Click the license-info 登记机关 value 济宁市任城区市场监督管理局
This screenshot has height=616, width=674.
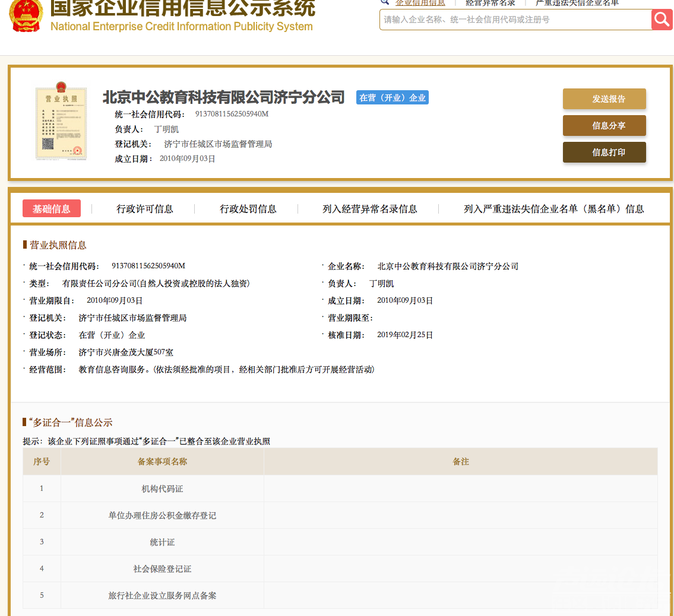point(132,318)
